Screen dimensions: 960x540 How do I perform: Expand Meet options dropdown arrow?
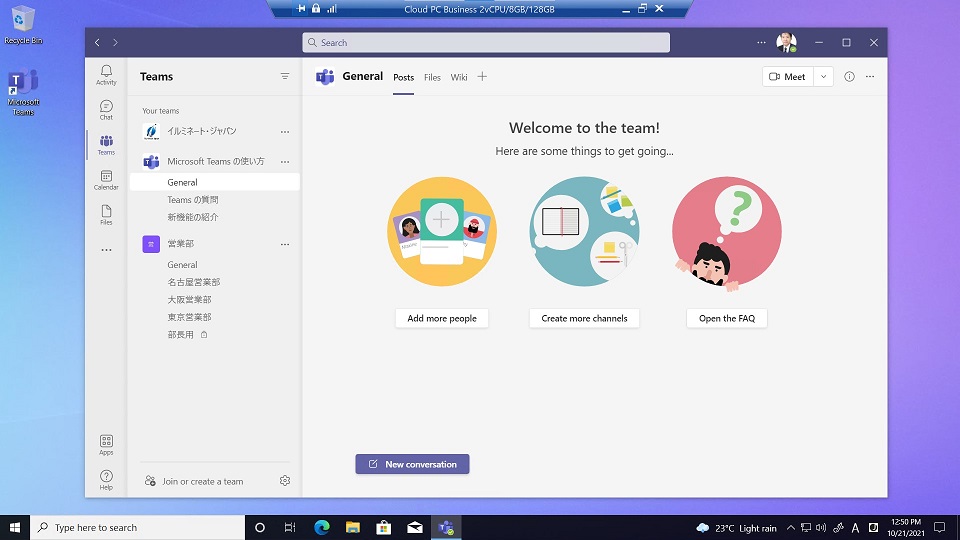[x=823, y=77]
